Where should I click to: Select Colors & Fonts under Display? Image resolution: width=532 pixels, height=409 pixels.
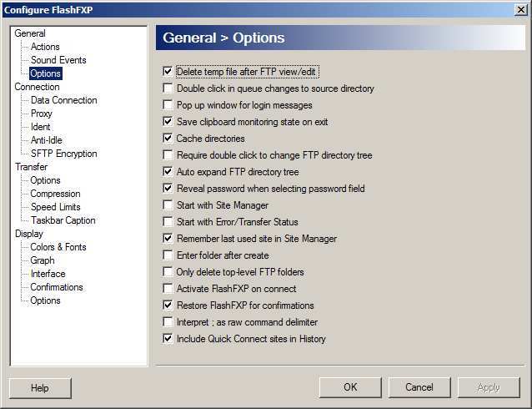pyautogui.click(x=58, y=247)
